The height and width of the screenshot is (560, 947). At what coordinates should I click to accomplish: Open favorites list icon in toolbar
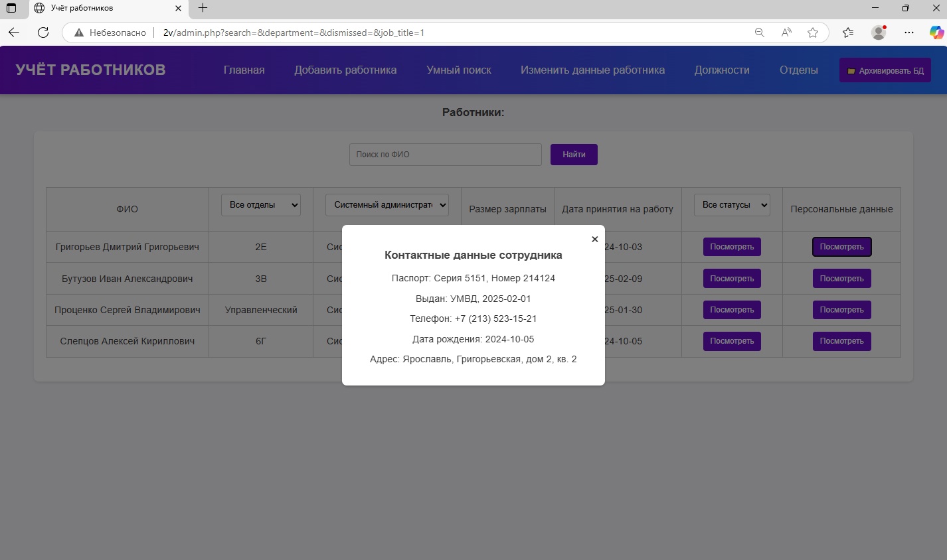[848, 33]
